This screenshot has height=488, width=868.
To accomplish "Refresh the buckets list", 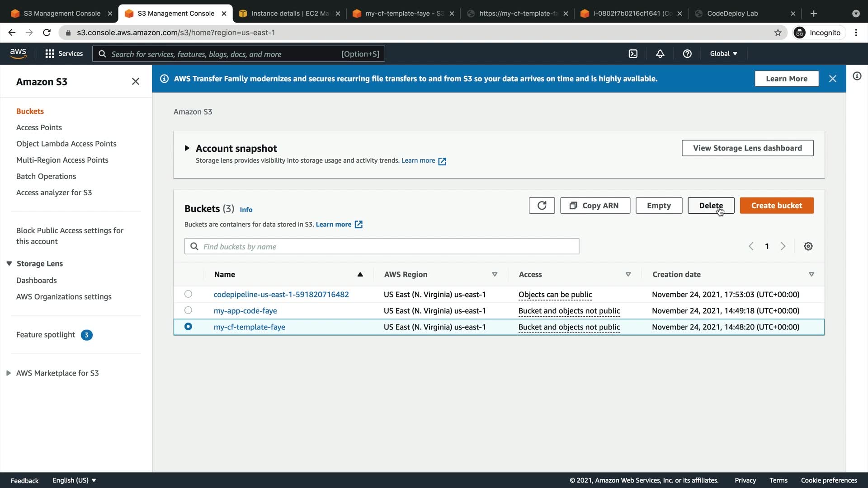I will pyautogui.click(x=542, y=206).
